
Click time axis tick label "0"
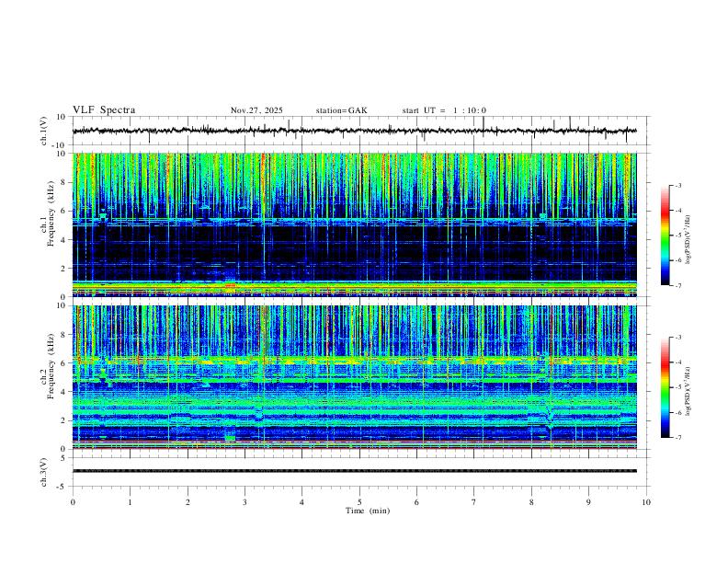73,502
